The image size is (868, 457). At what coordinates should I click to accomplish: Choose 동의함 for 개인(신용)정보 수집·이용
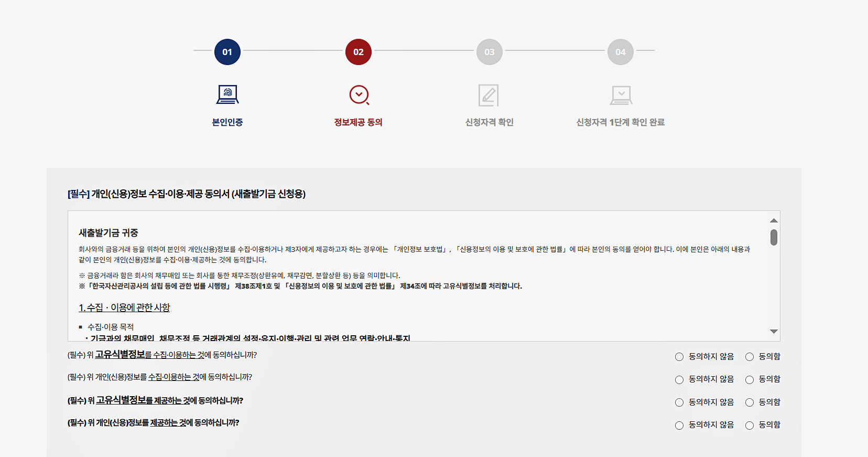(x=750, y=380)
